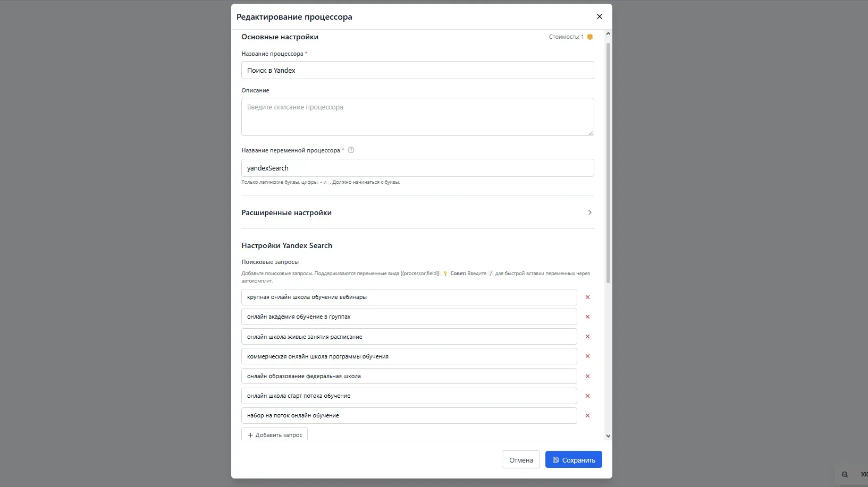Image resolution: width=868 pixels, height=487 pixels.
Task: Click the 'Отмена' button
Action: 520,460
